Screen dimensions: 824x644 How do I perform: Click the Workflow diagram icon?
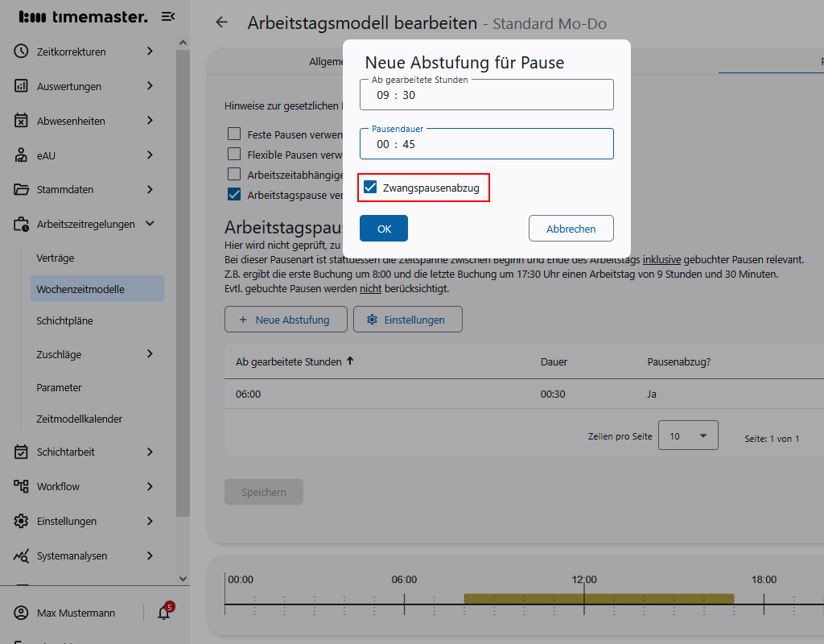[21, 486]
